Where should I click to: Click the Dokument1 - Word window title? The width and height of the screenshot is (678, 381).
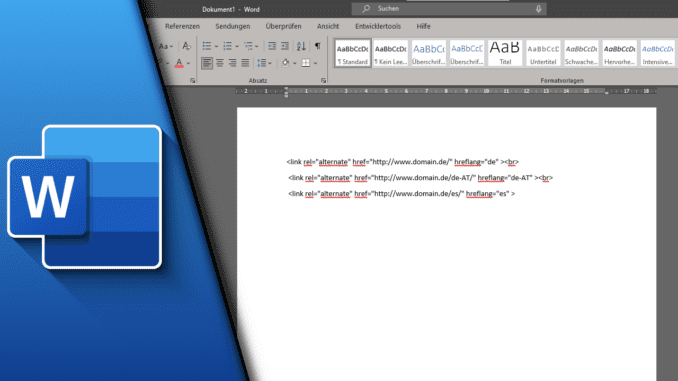(x=231, y=9)
